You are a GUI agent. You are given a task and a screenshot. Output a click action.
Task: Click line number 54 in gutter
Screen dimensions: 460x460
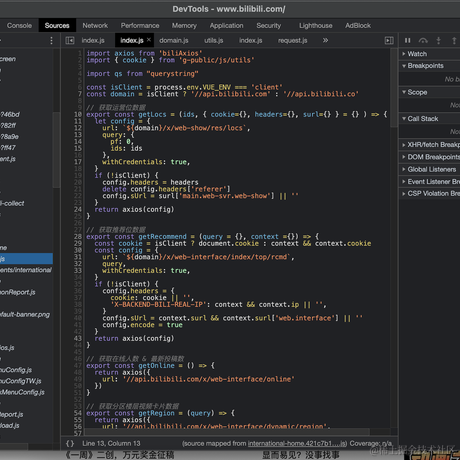pos(78,413)
